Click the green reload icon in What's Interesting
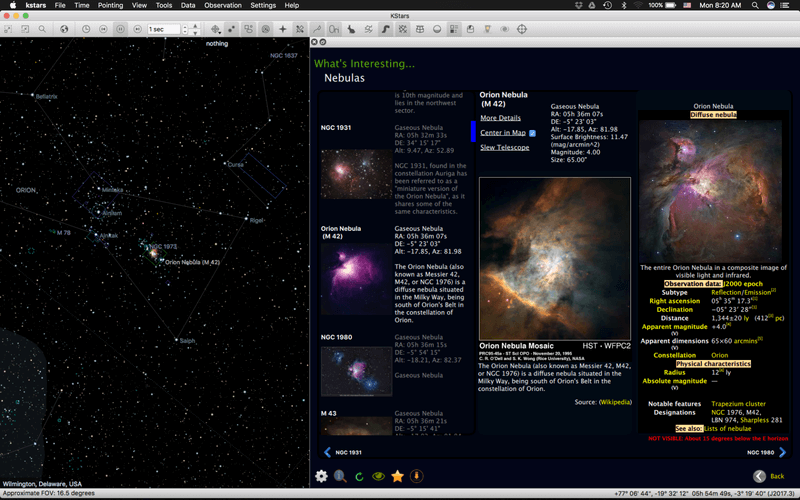This screenshot has height=500, width=800. click(359, 477)
